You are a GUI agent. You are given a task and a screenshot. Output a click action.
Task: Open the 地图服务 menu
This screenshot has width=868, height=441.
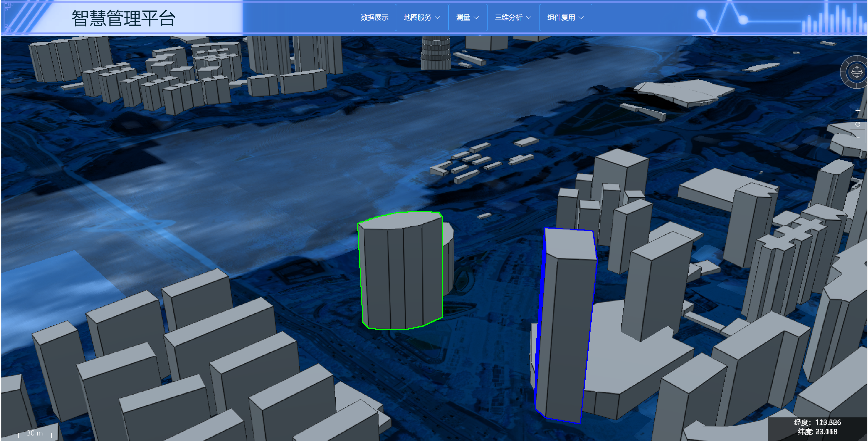point(418,18)
